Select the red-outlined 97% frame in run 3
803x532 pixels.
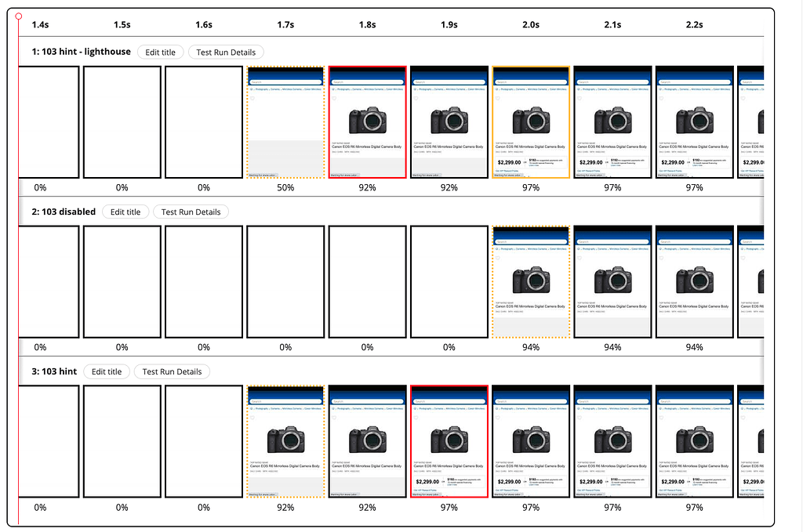coord(449,441)
